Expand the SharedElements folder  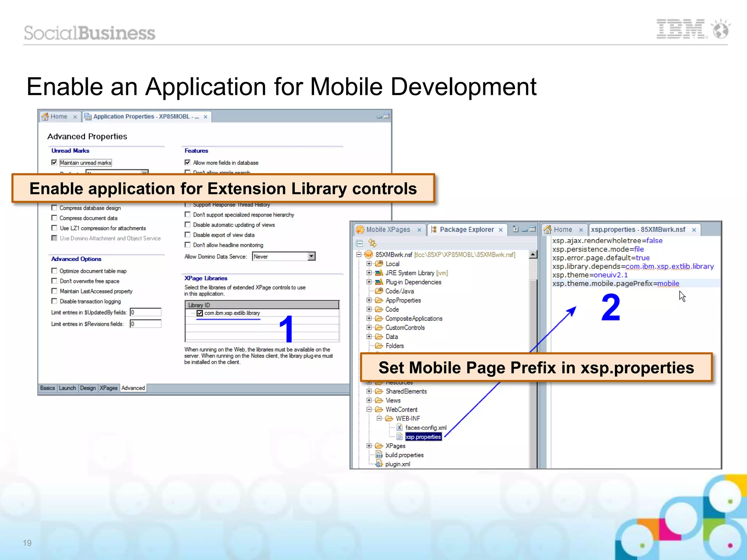369,391
